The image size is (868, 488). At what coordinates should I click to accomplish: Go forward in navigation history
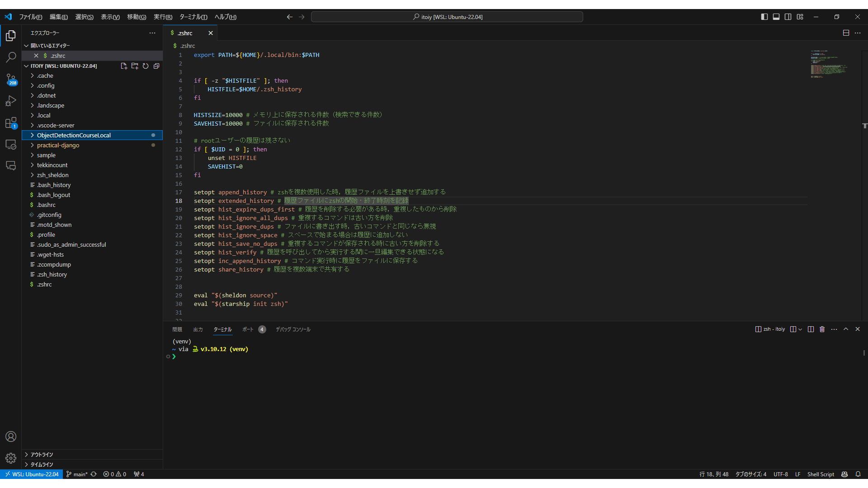click(302, 17)
